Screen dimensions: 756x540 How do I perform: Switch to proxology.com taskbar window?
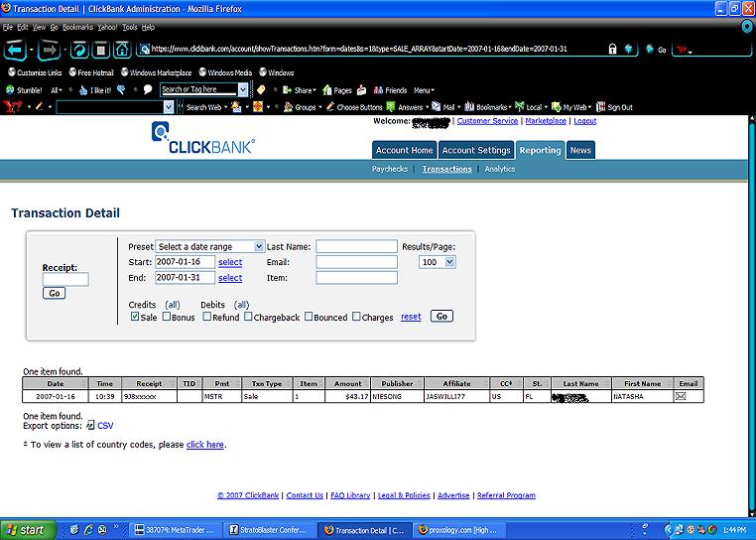tap(460, 530)
